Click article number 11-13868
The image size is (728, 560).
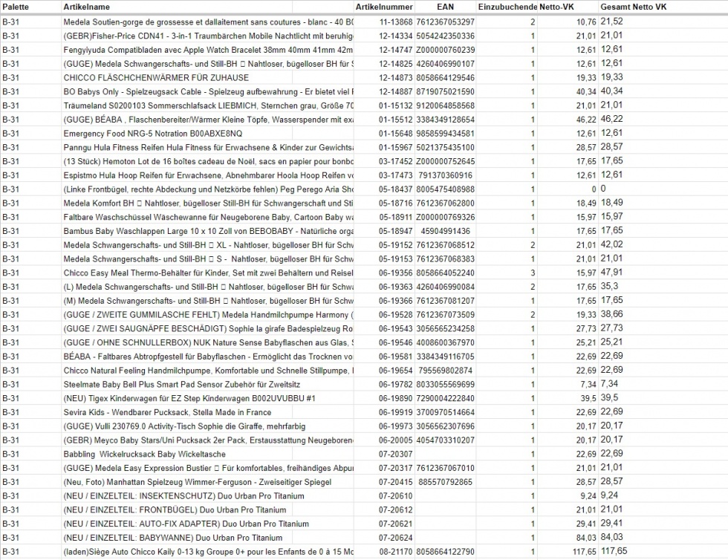[395, 22]
